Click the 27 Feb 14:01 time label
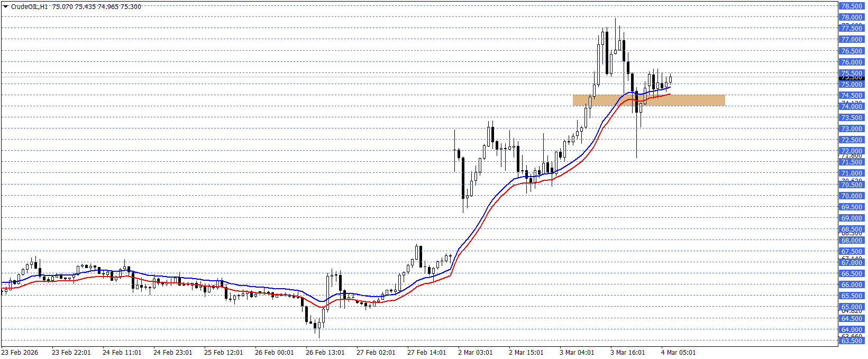 427,353
